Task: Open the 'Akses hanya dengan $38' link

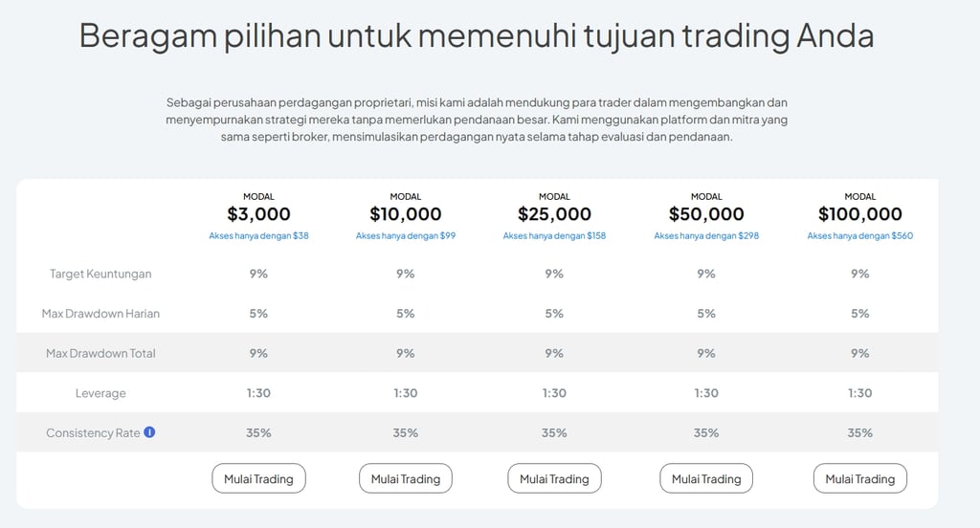Action: (258, 235)
